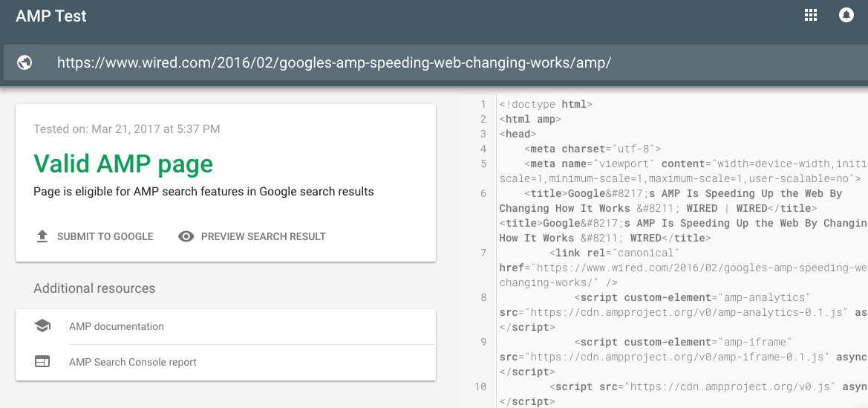Open the AMP Search Console report link
The width and height of the screenshot is (868, 408).
pos(133,362)
